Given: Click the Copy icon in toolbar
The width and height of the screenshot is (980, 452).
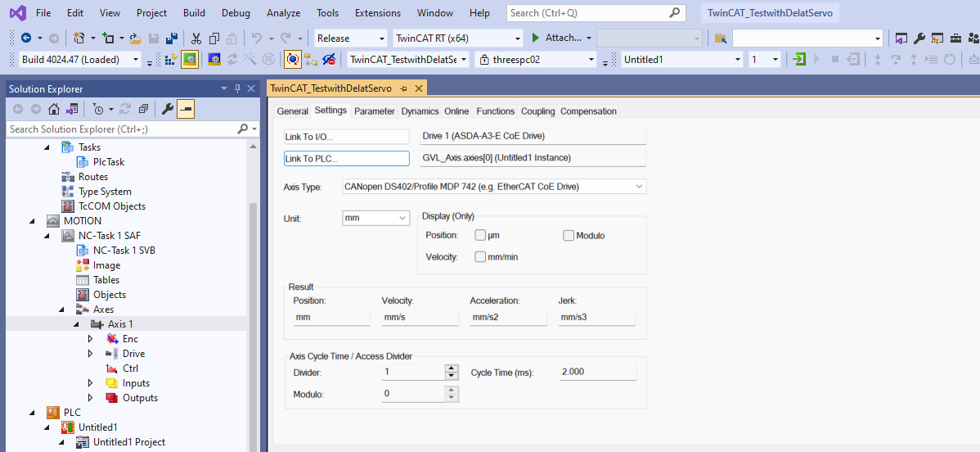Looking at the screenshot, I should [x=214, y=38].
